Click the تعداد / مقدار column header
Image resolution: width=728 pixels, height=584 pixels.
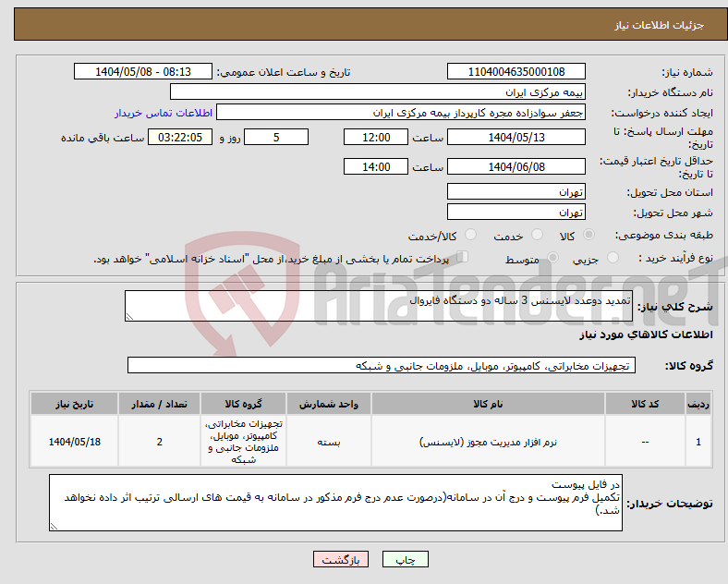[159, 404]
